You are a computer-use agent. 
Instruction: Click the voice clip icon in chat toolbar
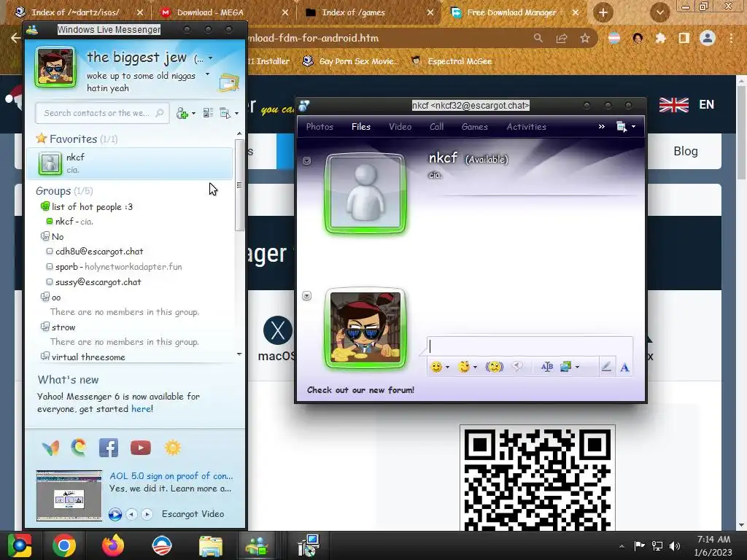click(517, 367)
